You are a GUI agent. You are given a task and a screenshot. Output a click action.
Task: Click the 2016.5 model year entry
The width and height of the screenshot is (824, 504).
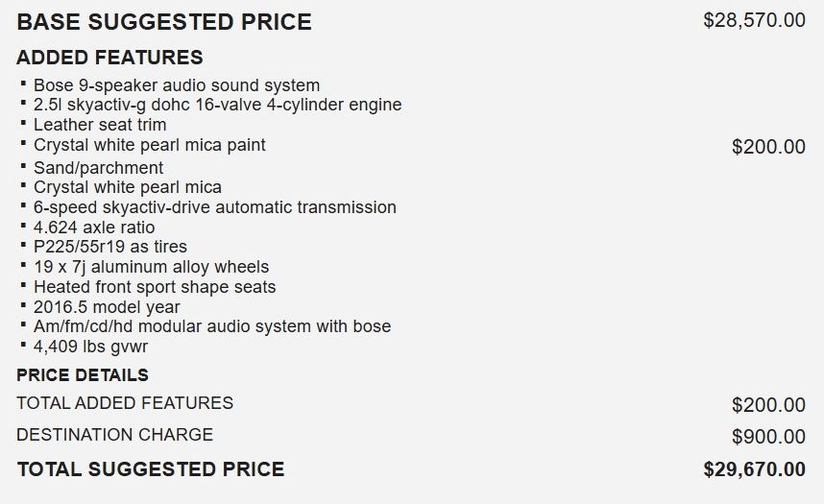point(107,307)
